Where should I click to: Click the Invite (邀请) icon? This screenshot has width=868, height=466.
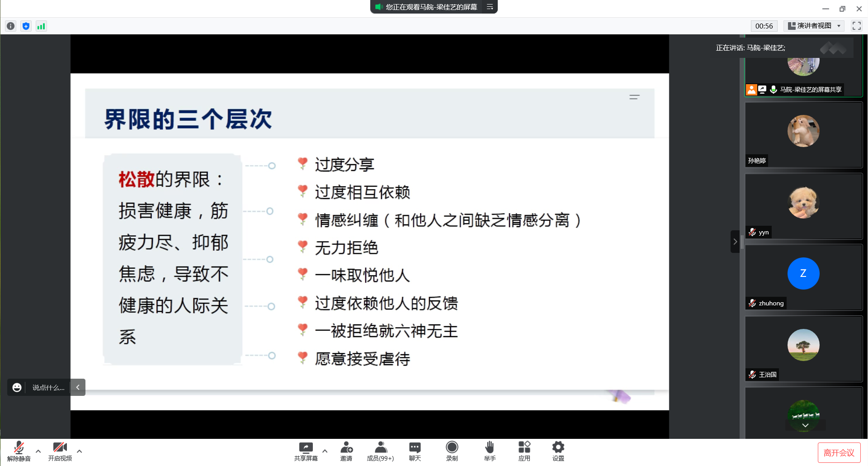point(346,451)
